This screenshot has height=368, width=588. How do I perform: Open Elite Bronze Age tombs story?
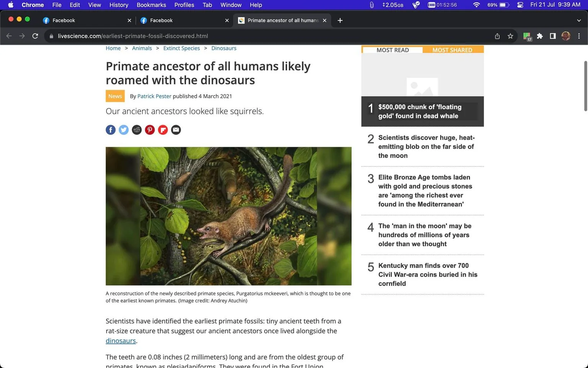[425, 191]
